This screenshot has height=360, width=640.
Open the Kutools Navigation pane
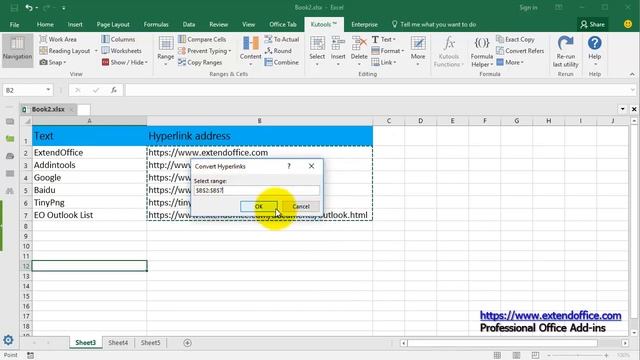click(x=17, y=50)
